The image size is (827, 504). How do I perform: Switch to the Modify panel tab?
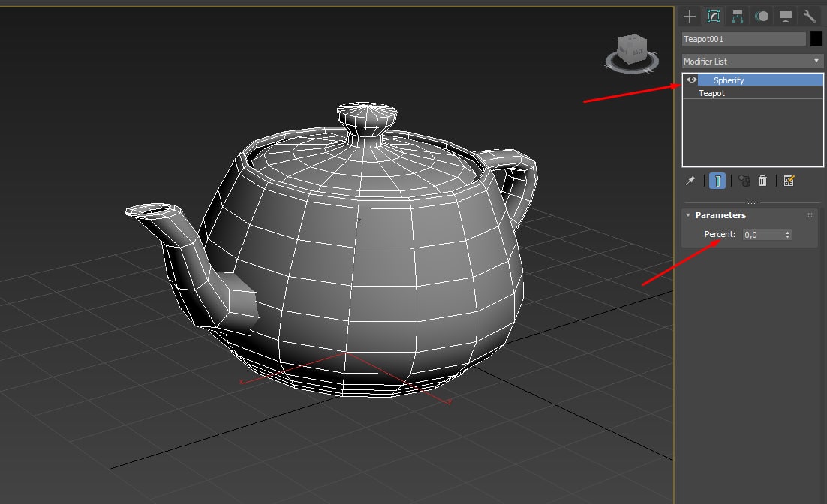coord(714,16)
